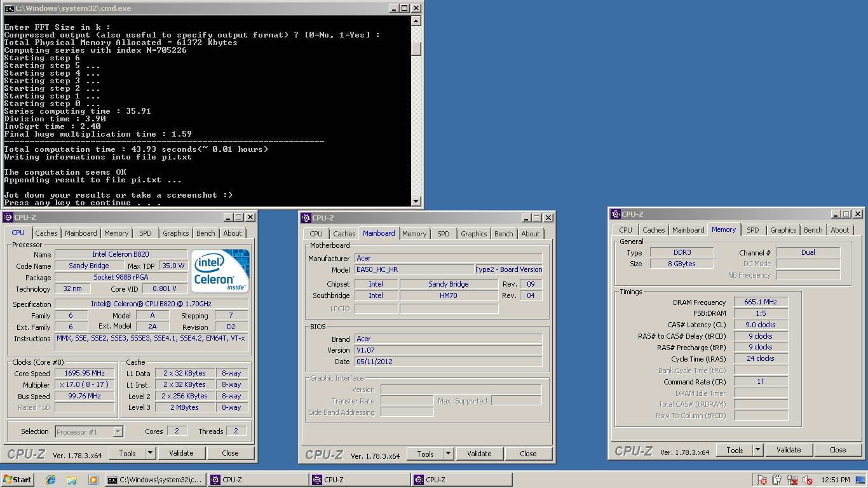
Task: Click CPU-Z icon in Memory window title
Action: click(615, 214)
